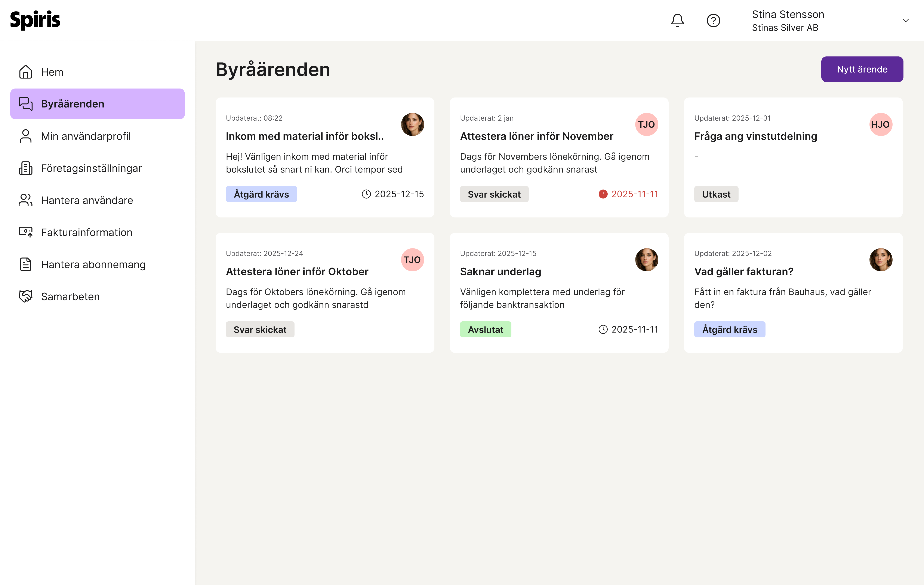Open the Fråga ang vinstutdelning card
Screen dimensions: 924x585
755,137
